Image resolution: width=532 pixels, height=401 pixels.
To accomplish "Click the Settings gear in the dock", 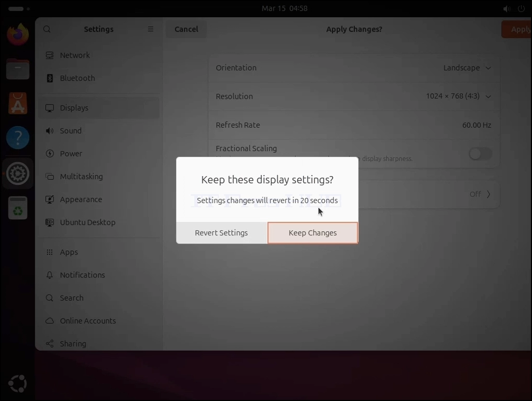I will (18, 173).
